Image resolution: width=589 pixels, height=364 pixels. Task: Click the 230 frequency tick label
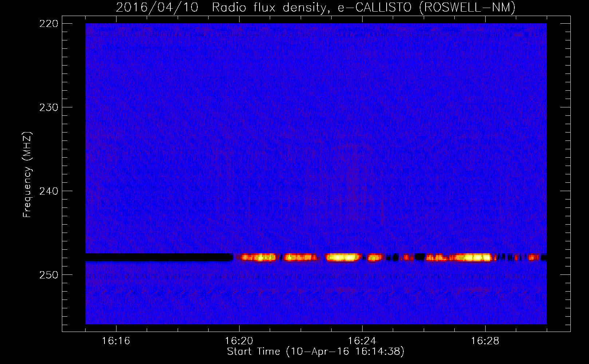(48, 107)
